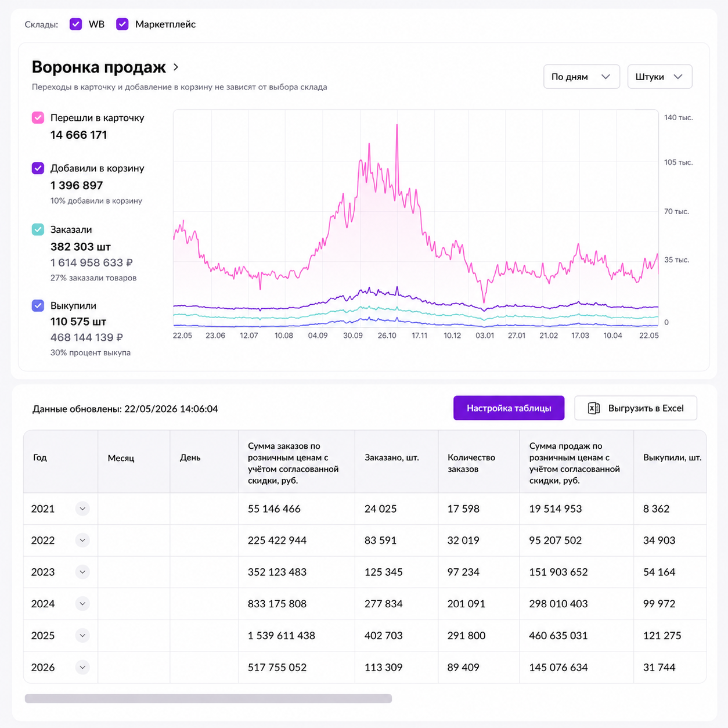Hide the Перешли в карточку series
The height and width of the screenshot is (728, 728).
tap(38, 118)
